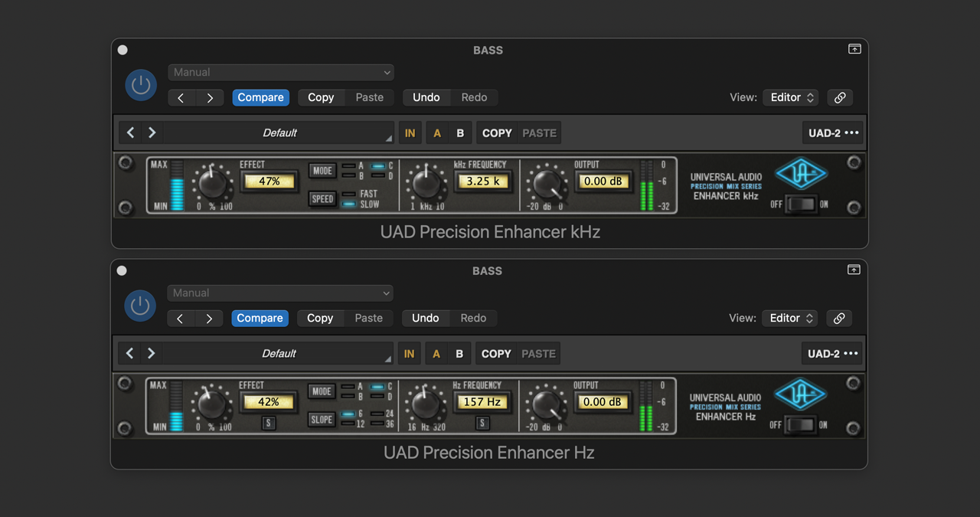980x517 pixels.
Task: Select B state in Enhancer kHz toolbar
Action: 460,133
